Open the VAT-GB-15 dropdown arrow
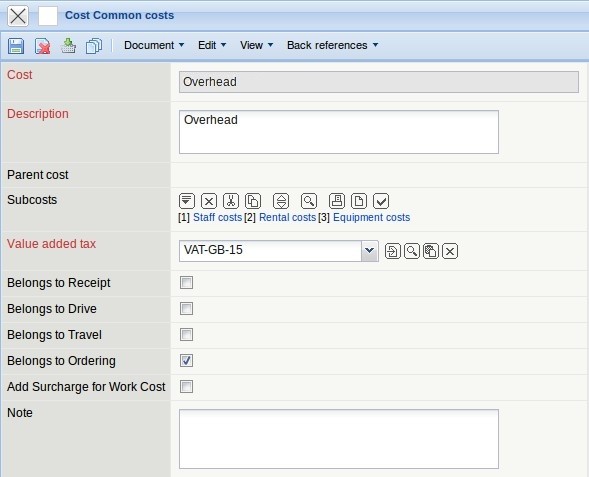Screen dimensions: 589x477 [x=370, y=251]
